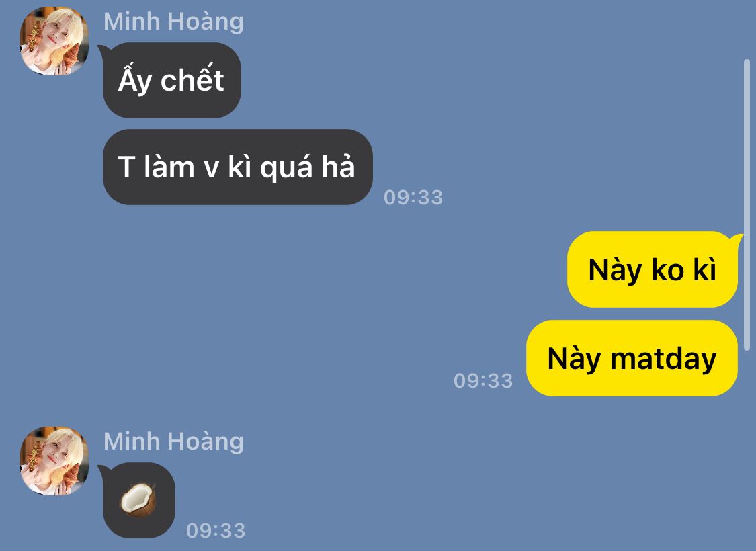
Task: Select the "Ấy chết" message bubble
Action: point(171,80)
